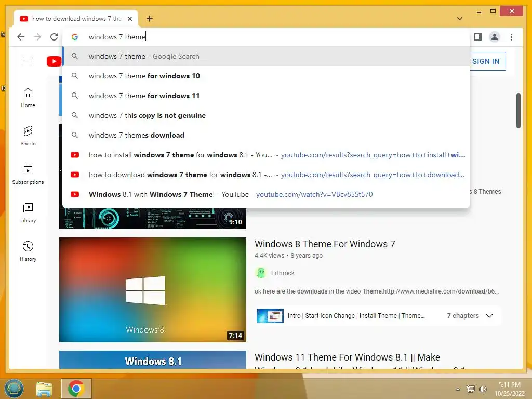Open 'Windows 8 Theme For Windows 7' video title
The image size is (532, 399).
tap(325, 244)
